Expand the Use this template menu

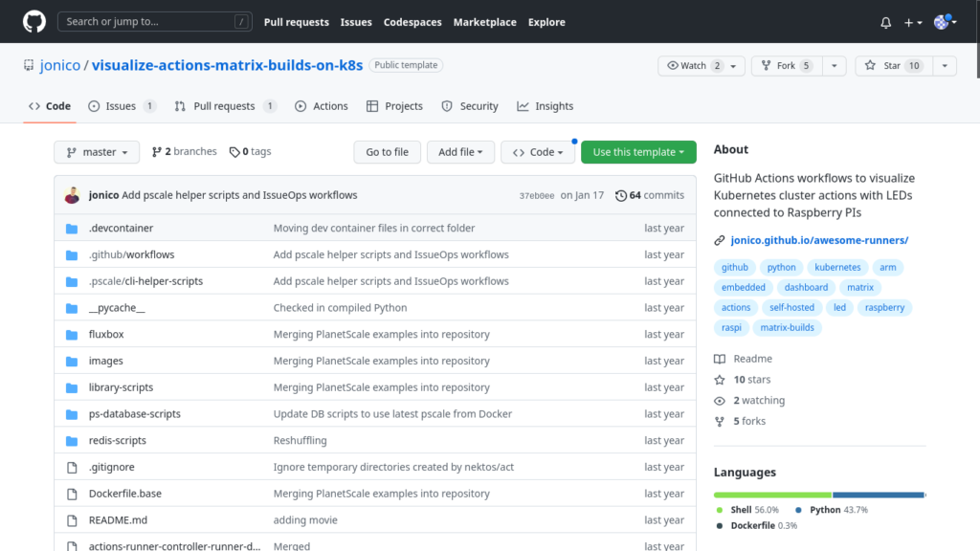click(638, 152)
